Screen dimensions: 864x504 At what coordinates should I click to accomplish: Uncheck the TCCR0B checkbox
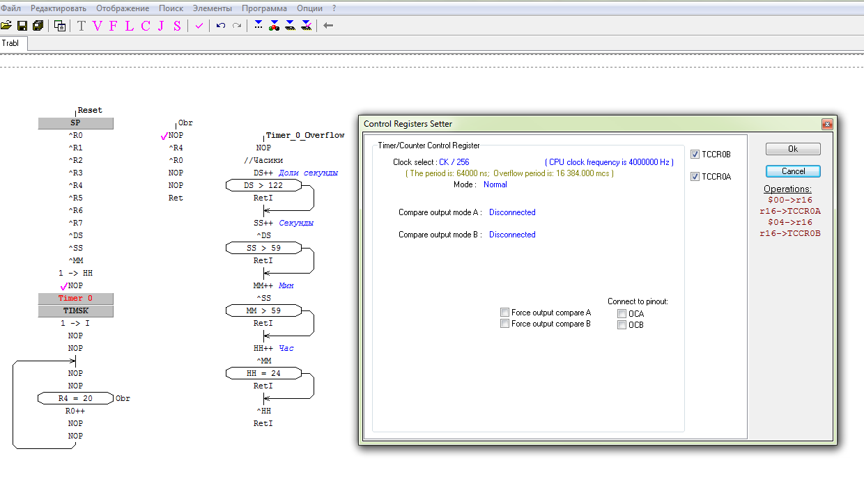point(695,155)
